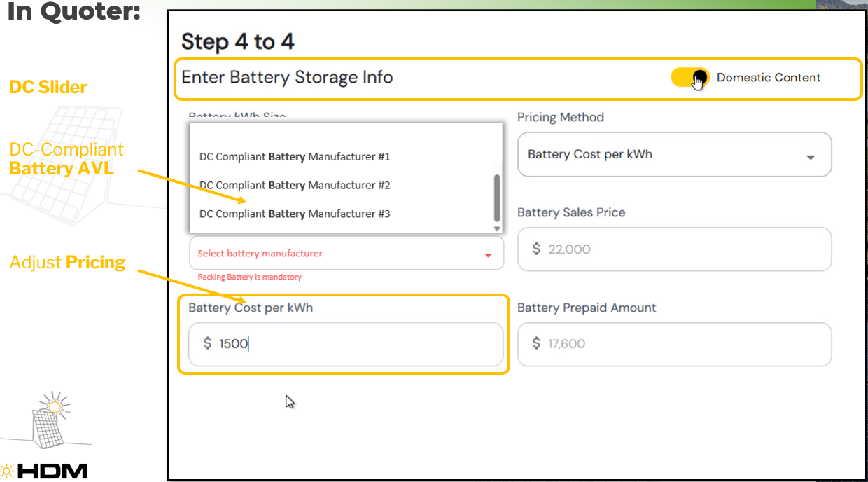The width and height of the screenshot is (868, 482).
Task: Click the dollar sign in Battery Sales Price
Action: pos(537,249)
